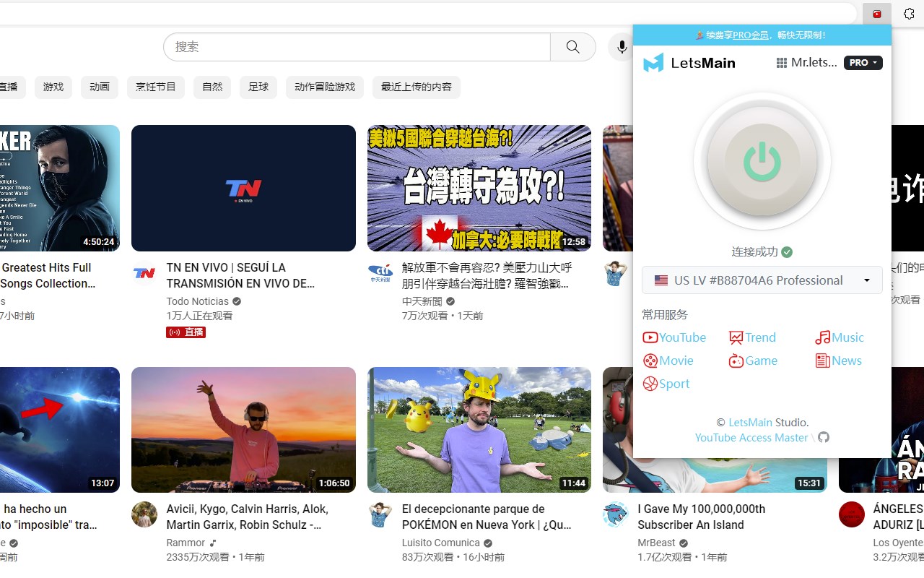This screenshot has height=578, width=924.
Task: Select the 烹饪节目 filter chip
Action: tap(156, 87)
